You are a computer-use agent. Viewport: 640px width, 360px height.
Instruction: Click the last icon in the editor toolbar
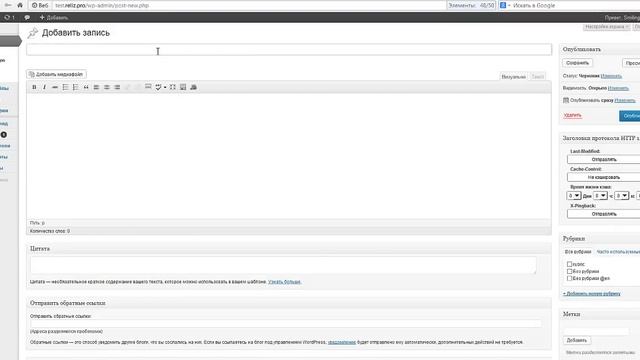point(193,87)
